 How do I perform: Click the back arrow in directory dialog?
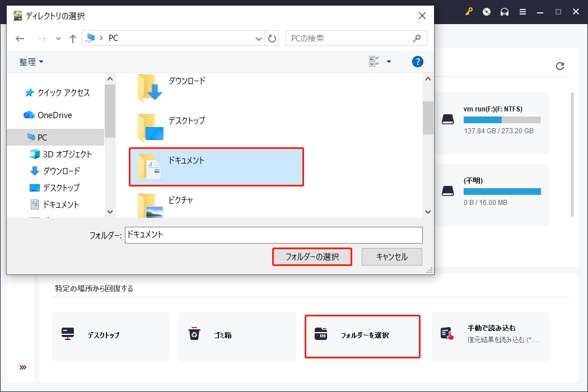click(x=20, y=39)
